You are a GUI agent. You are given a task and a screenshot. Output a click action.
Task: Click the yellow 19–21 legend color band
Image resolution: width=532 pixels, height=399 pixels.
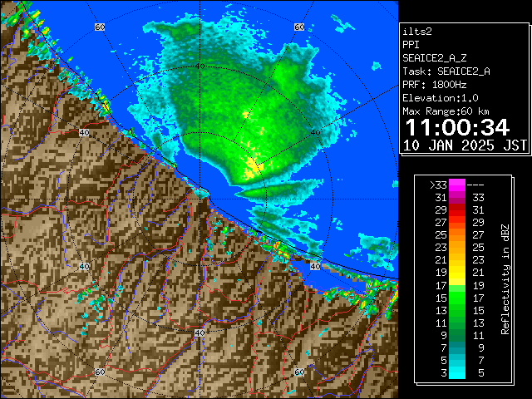click(x=457, y=273)
